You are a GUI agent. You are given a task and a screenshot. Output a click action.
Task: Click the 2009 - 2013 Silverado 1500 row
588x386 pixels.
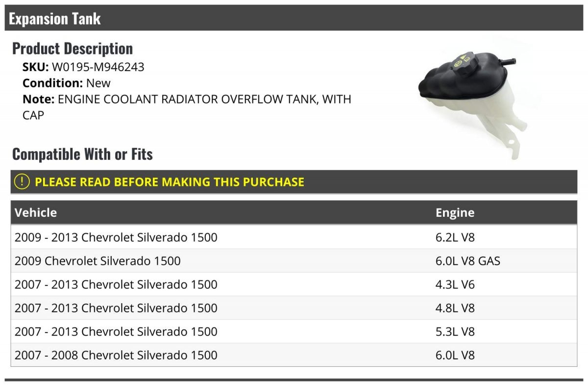[294, 237]
